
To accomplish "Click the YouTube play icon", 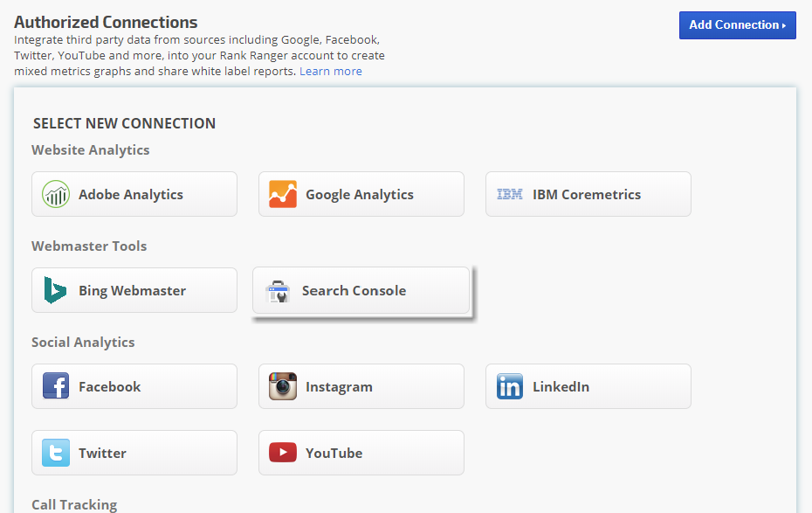I will (x=283, y=453).
